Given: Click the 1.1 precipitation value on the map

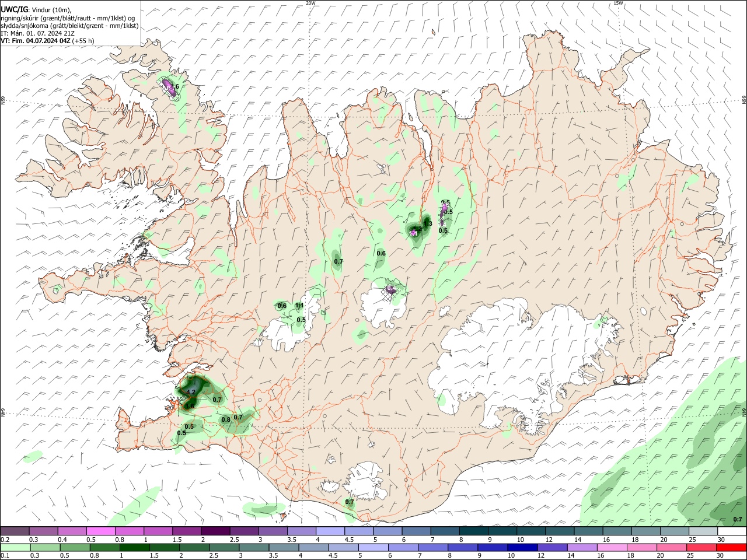Looking at the screenshot, I should tap(299, 306).
